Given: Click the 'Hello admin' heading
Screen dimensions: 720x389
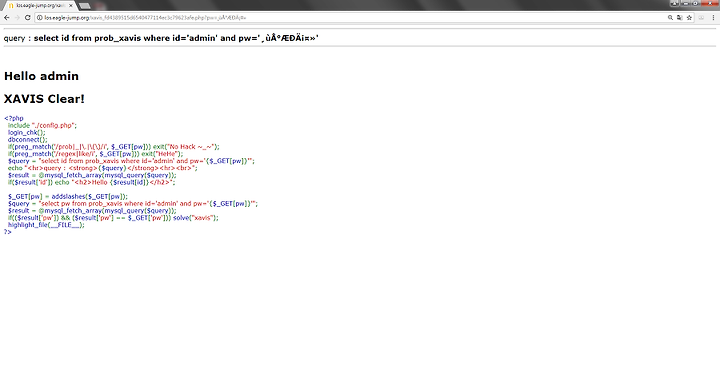Looking at the screenshot, I should (x=41, y=76).
